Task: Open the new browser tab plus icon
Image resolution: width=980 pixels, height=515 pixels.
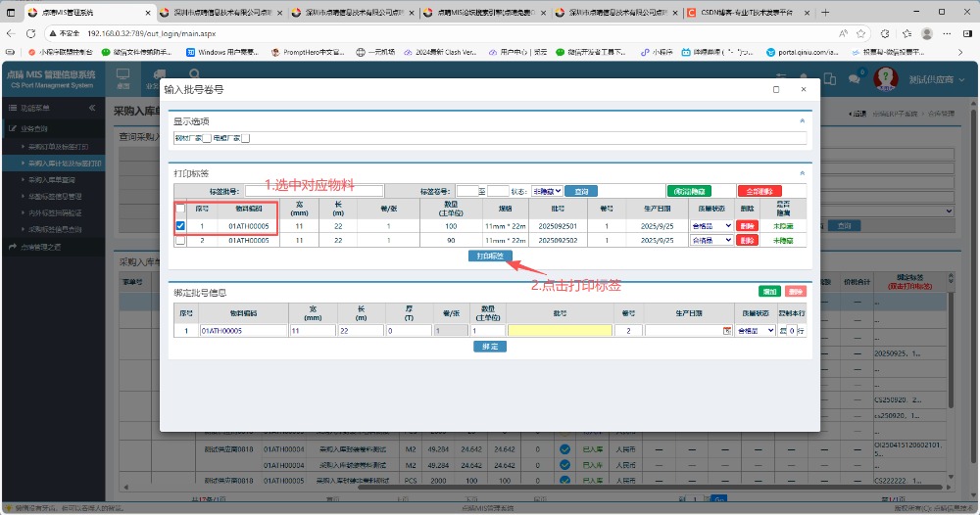Action: click(826, 13)
